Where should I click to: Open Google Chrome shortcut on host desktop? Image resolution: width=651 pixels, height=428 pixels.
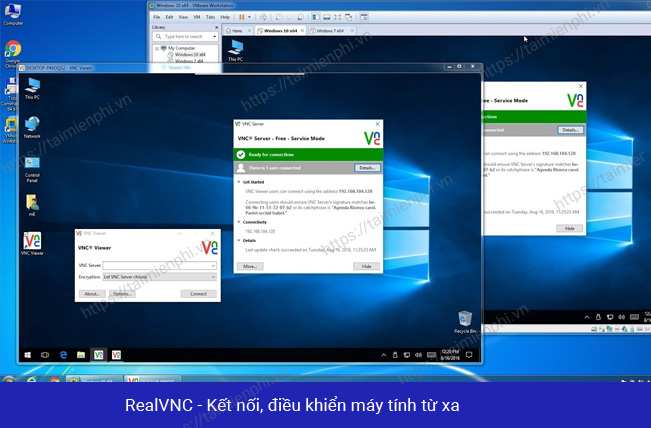coord(13,54)
